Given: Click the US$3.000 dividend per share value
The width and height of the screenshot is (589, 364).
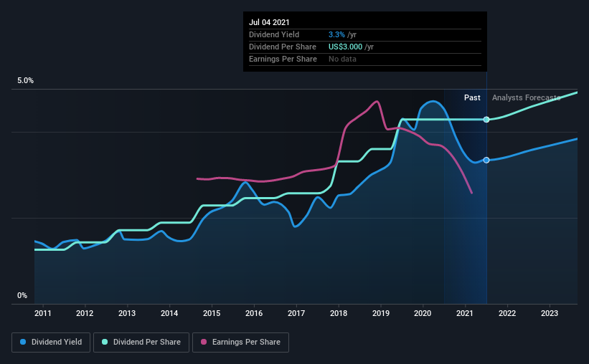Looking at the screenshot, I should [346, 47].
